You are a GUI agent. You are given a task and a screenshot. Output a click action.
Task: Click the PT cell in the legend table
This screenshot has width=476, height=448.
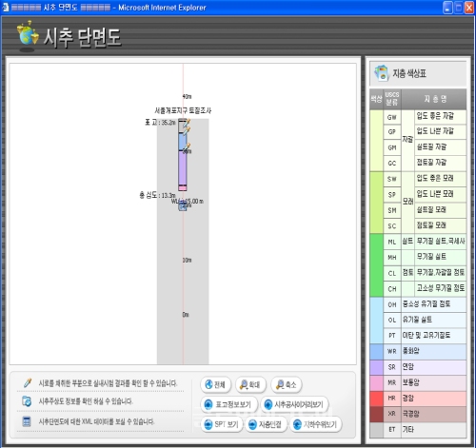coord(392,336)
